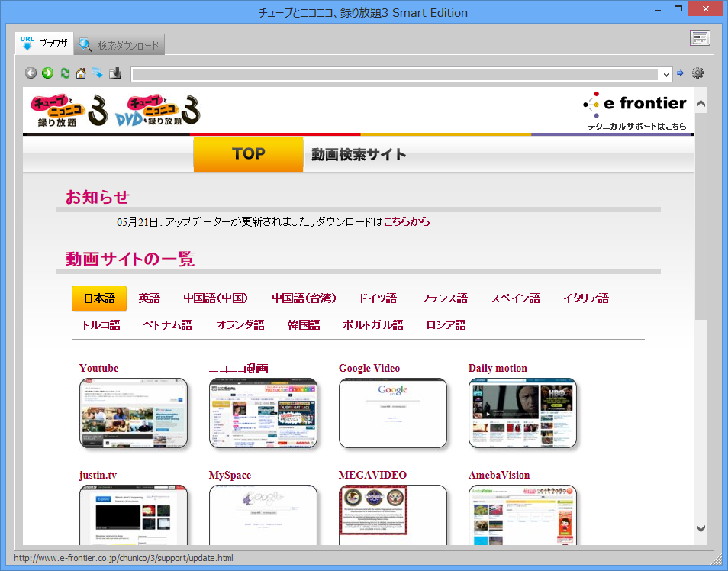Go to home page icon

(81, 73)
